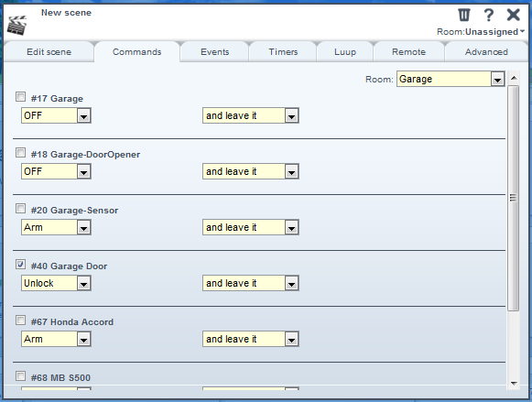
Task: Switch to the Edit scene tab
Action: [49, 52]
